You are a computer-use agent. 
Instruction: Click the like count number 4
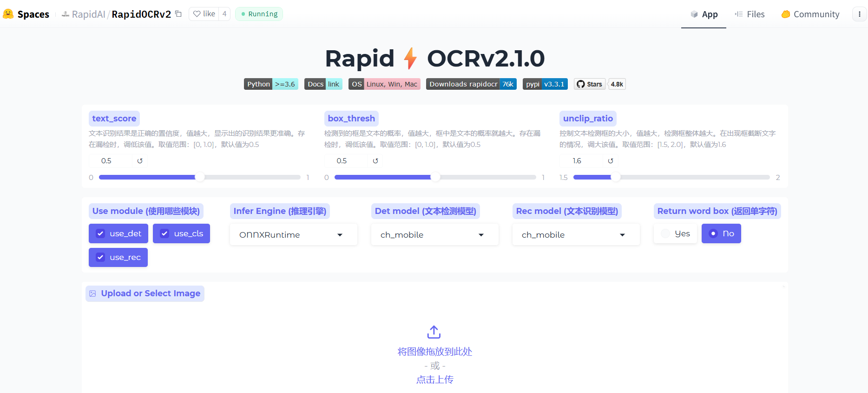tap(224, 14)
